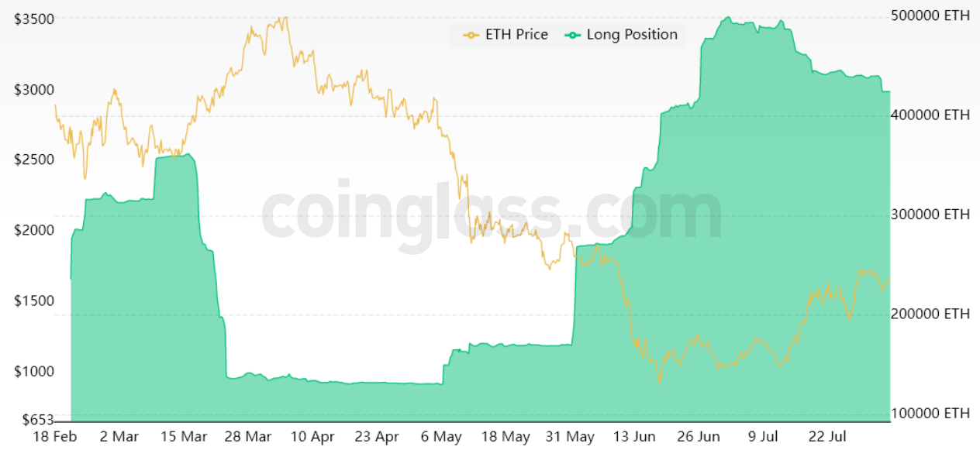The image size is (980, 457).
Task: Click the $3500 price axis label
Action: click(34, 19)
